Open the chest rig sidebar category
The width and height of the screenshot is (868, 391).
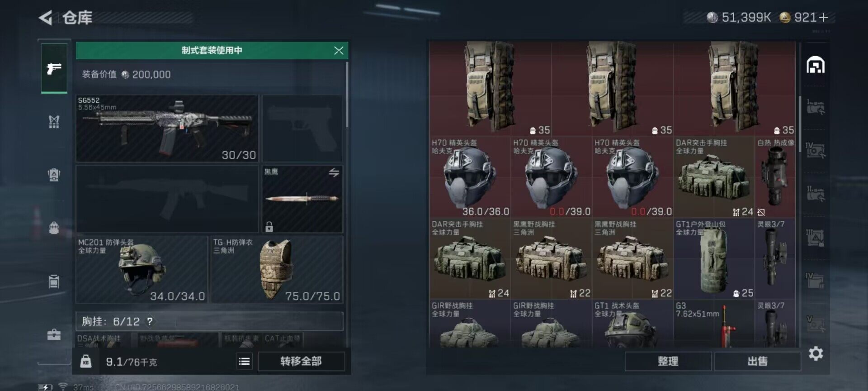[54, 121]
